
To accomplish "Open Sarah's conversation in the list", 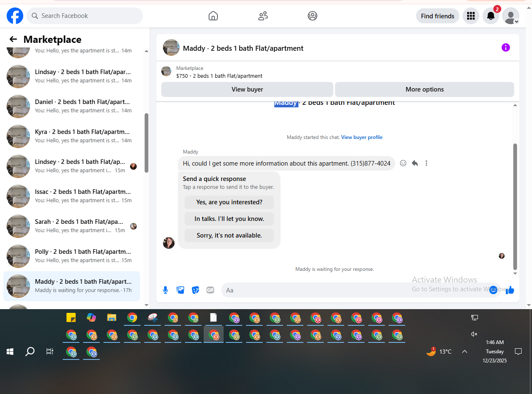I will pos(71,226).
